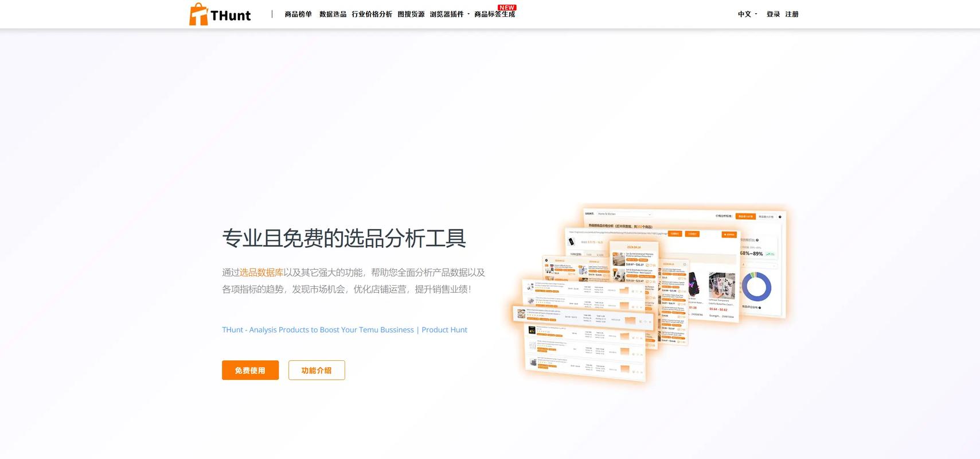Expand the 中文 language dropdown
The image size is (980, 459).
pos(747,14)
